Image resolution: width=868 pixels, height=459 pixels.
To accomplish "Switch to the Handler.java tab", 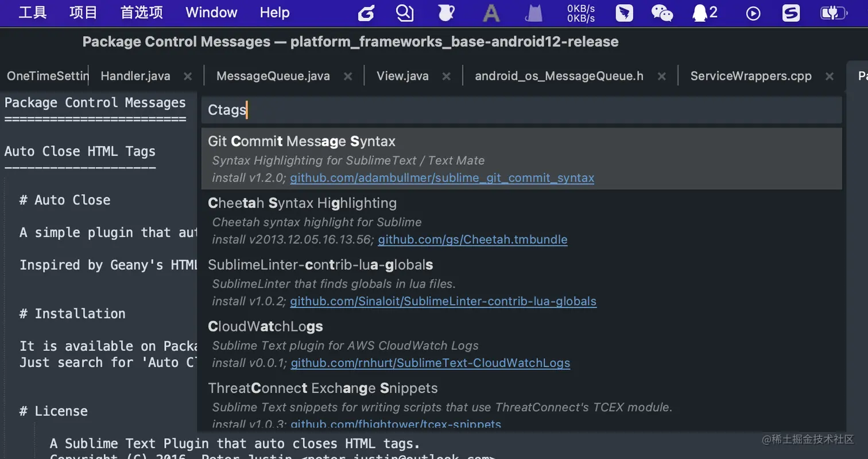I will point(135,76).
